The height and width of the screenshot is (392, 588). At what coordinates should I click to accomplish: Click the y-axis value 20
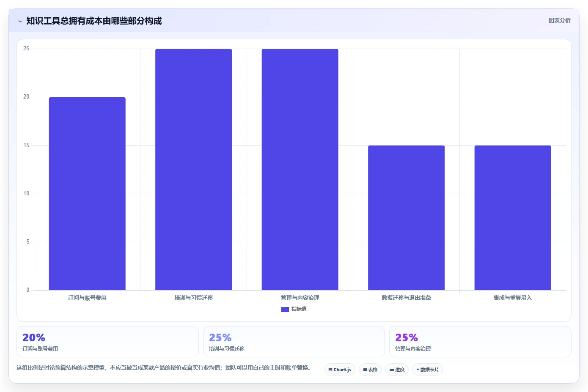click(26, 97)
